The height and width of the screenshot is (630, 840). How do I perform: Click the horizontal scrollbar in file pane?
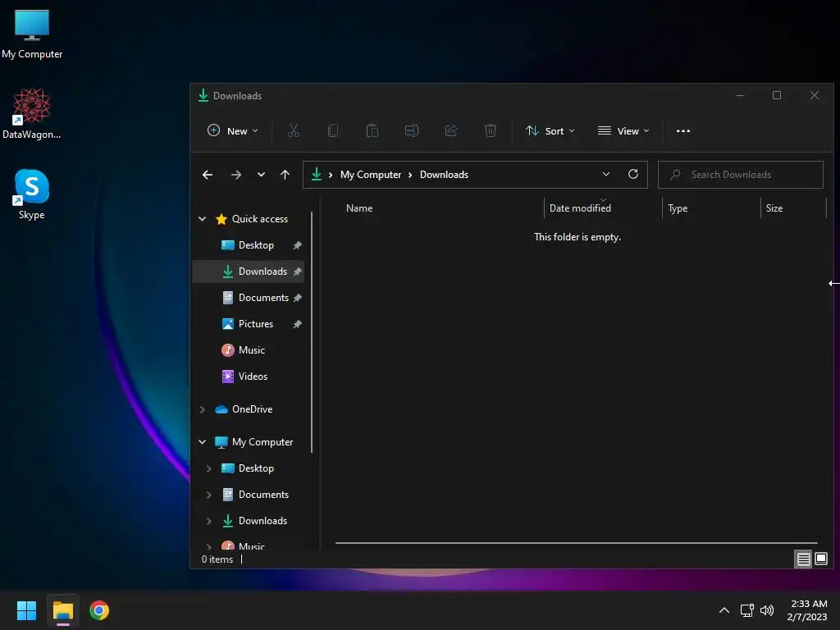(577, 543)
